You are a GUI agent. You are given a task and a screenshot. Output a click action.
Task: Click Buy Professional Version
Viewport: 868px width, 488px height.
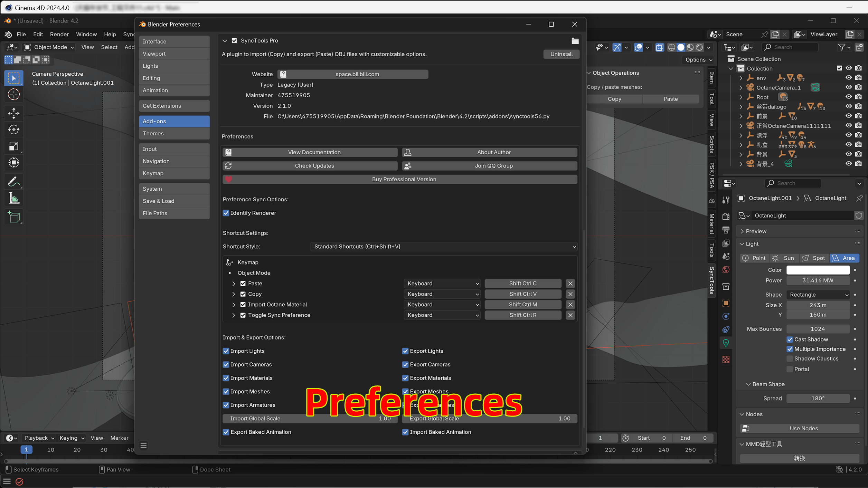point(400,179)
